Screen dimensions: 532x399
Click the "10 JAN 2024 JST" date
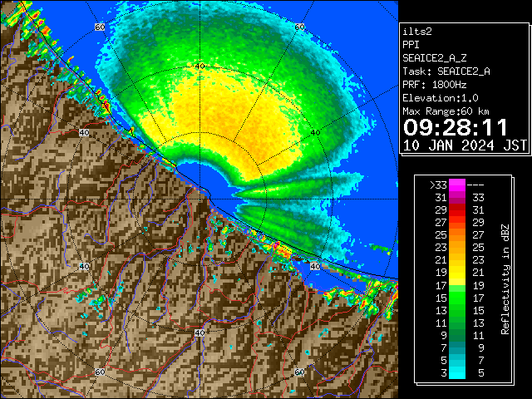(465, 145)
